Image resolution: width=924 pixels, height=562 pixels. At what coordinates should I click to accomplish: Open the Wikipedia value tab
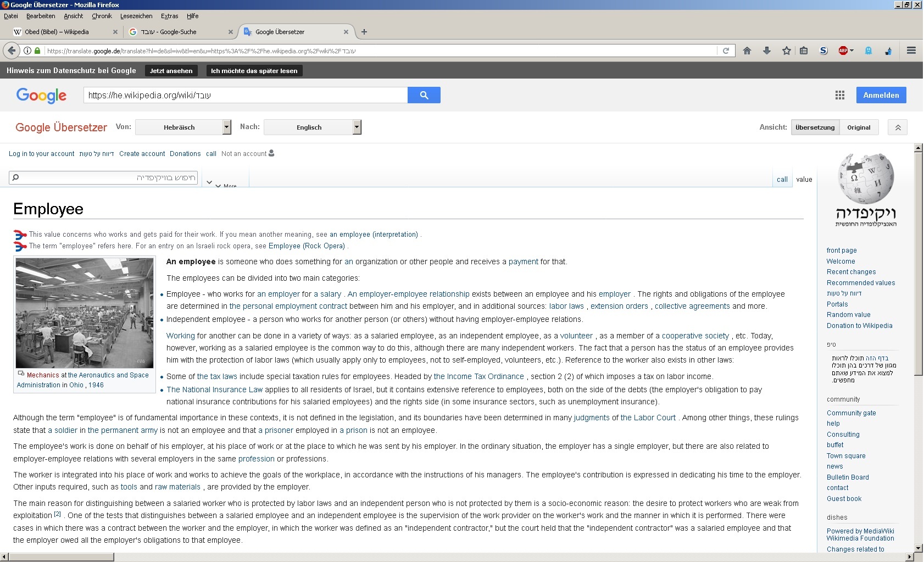point(804,180)
